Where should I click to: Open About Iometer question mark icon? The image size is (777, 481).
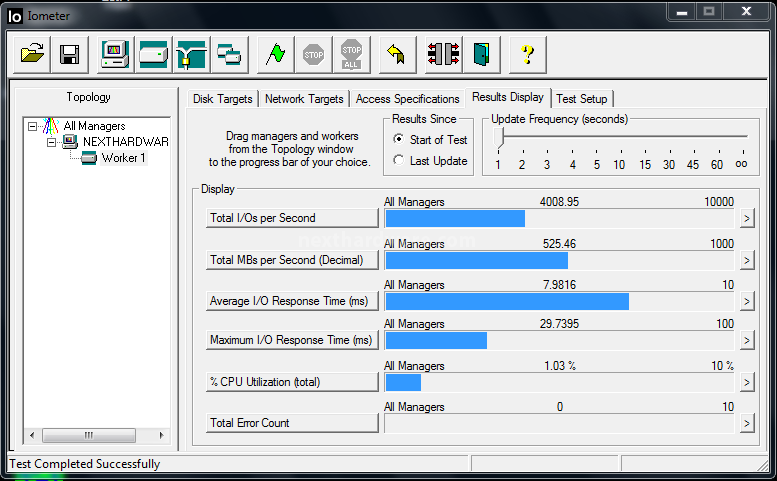(x=528, y=54)
